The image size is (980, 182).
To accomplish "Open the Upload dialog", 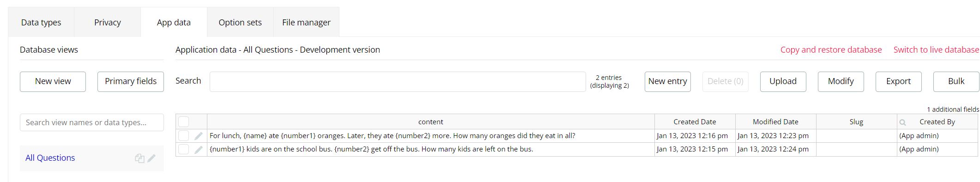I will [783, 81].
